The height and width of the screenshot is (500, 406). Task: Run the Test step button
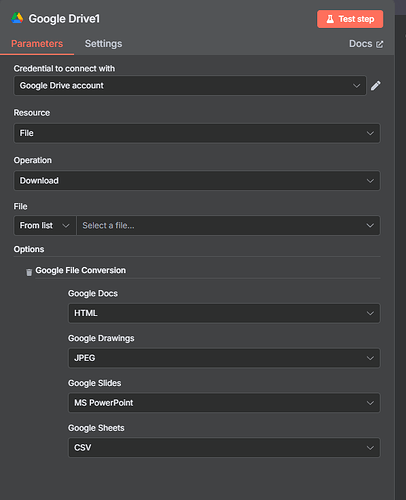pyautogui.click(x=350, y=19)
